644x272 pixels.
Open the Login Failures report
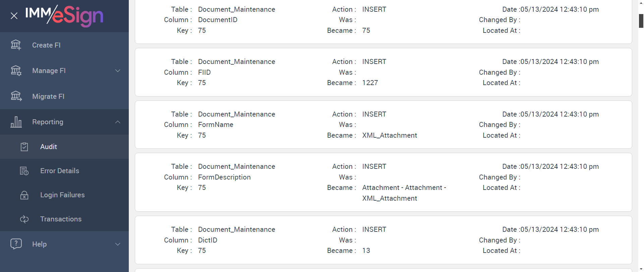click(62, 195)
